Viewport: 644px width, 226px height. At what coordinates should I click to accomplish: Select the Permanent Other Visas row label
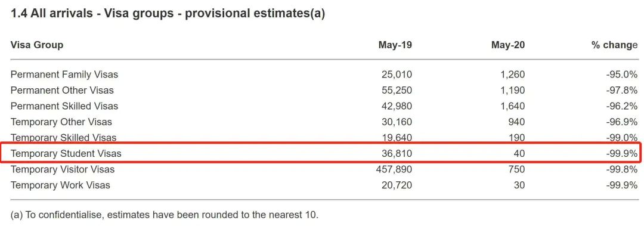[x=62, y=90]
